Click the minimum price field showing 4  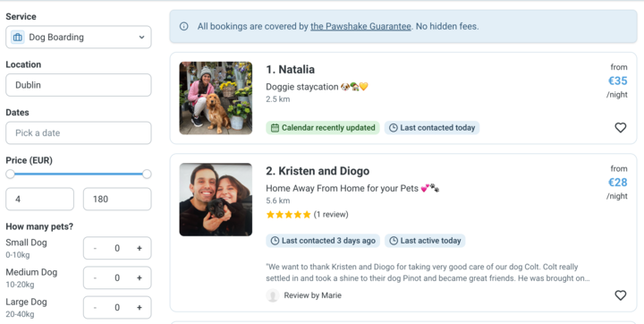pyautogui.click(x=40, y=199)
